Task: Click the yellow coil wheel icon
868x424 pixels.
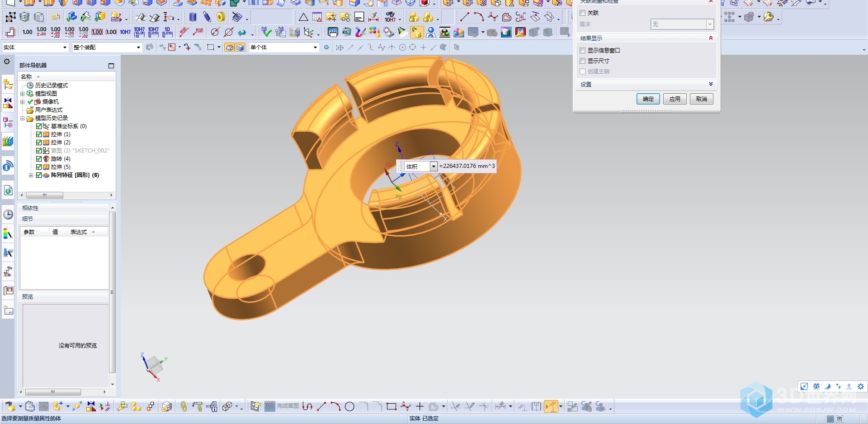Action: click(221, 17)
